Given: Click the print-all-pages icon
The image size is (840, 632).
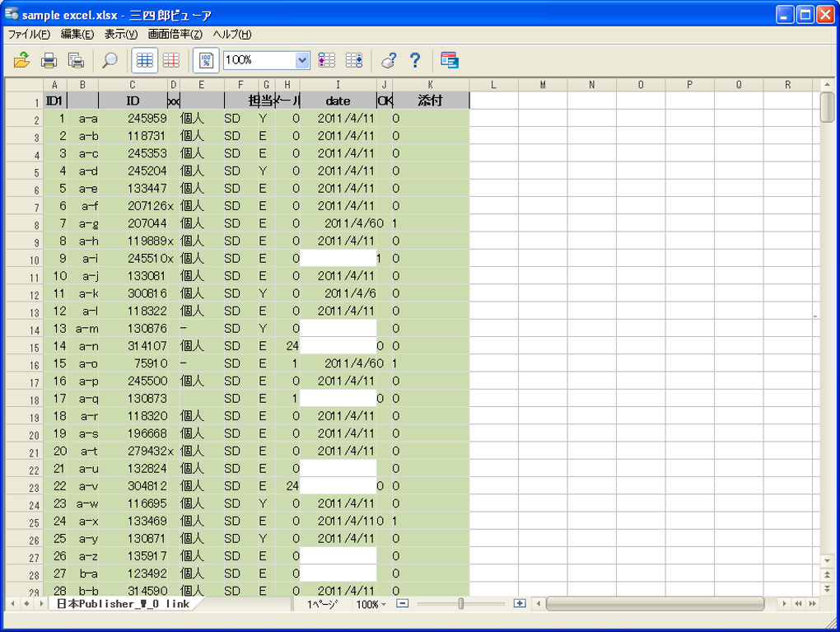Looking at the screenshot, I should [76, 60].
